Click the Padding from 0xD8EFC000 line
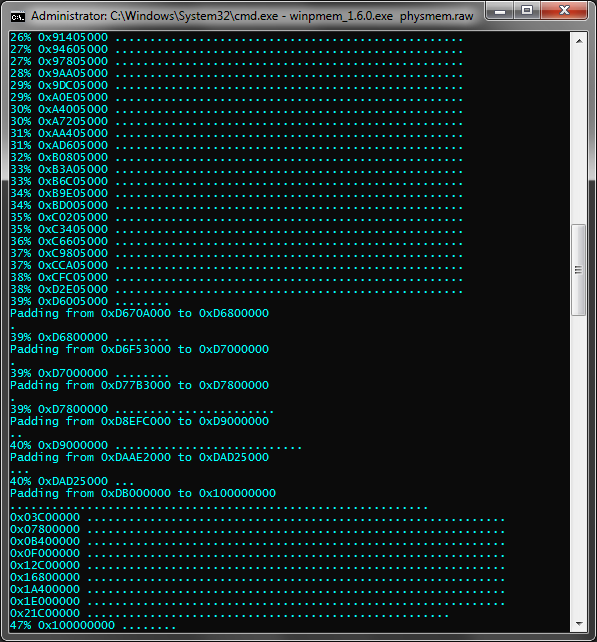The image size is (597, 642). click(140, 421)
